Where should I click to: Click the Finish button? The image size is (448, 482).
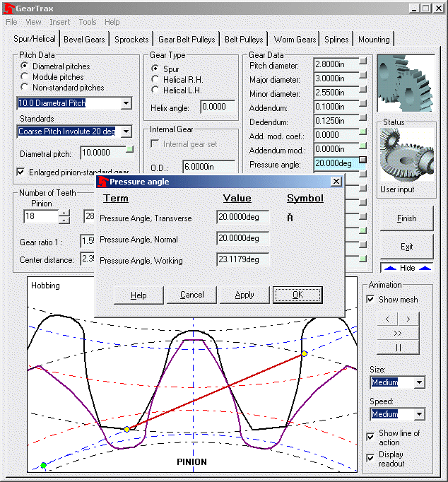(x=407, y=218)
